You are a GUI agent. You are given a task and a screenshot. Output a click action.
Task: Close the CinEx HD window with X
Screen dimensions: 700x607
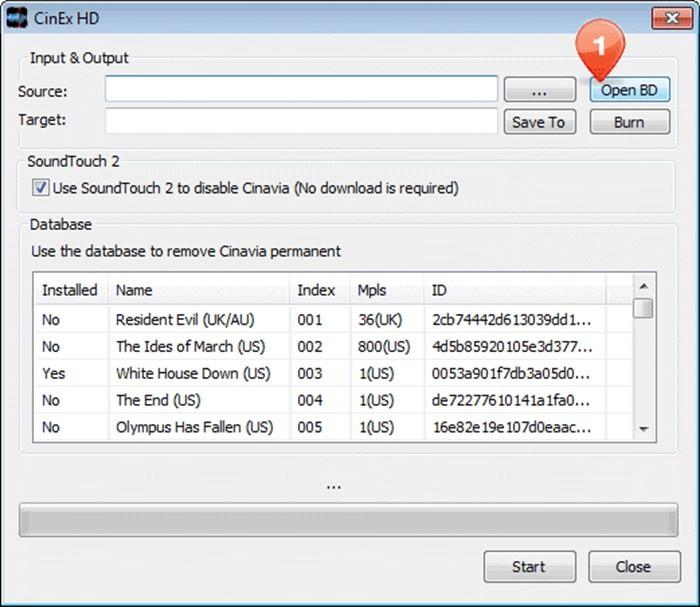coord(671,18)
